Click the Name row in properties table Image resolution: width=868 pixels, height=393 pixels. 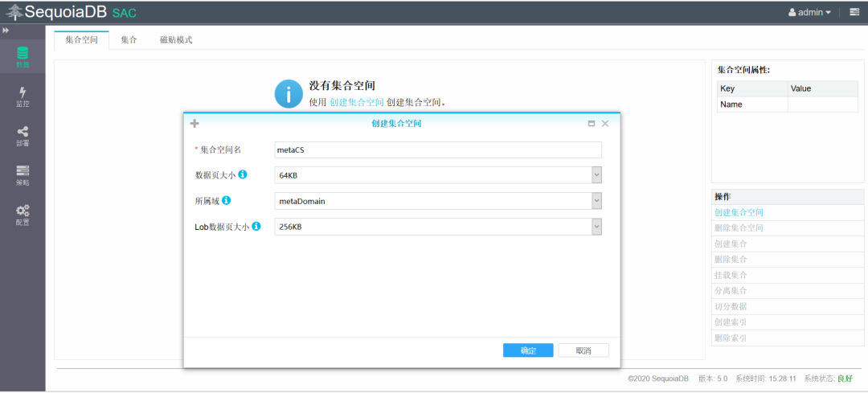pos(788,104)
